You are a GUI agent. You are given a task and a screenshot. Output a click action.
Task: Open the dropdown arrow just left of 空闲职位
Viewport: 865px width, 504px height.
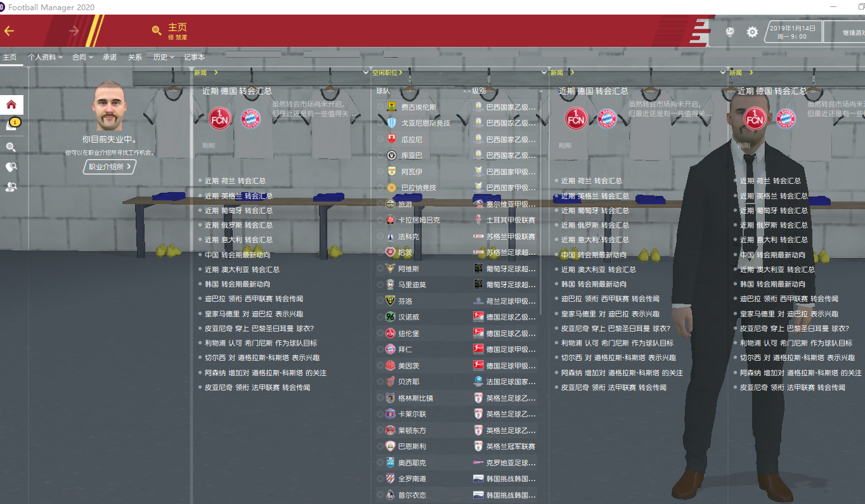[365, 73]
